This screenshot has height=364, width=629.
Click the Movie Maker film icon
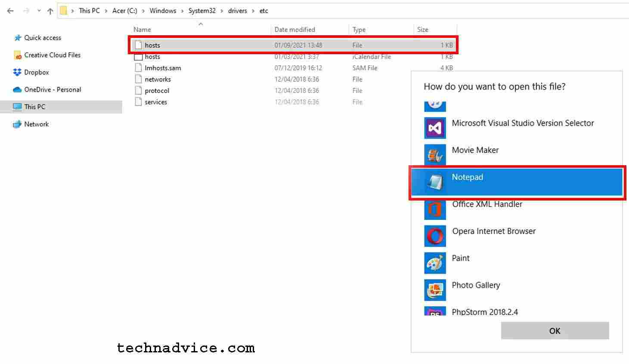435,155
